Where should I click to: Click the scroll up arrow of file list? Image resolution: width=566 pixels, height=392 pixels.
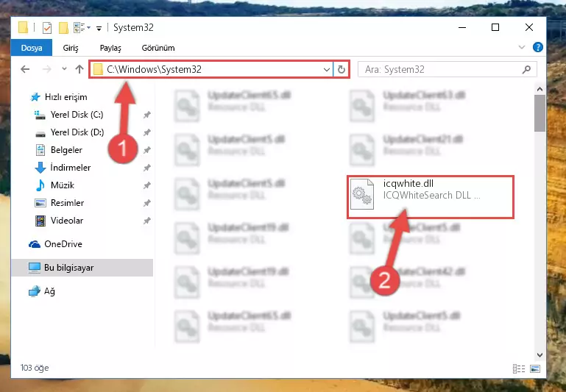[x=540, y=89]
